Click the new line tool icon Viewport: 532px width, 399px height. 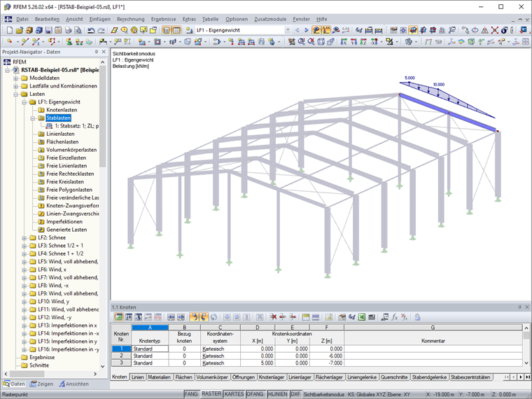(24, 42)
